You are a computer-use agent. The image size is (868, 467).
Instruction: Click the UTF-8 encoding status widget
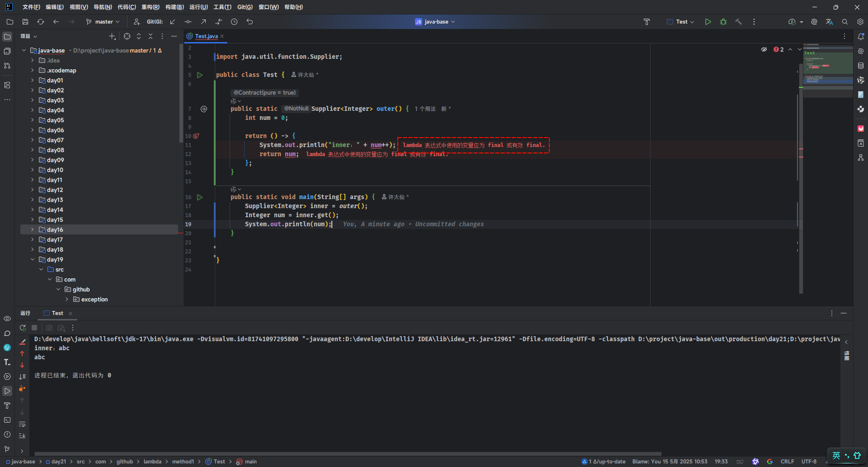[809, 462]
